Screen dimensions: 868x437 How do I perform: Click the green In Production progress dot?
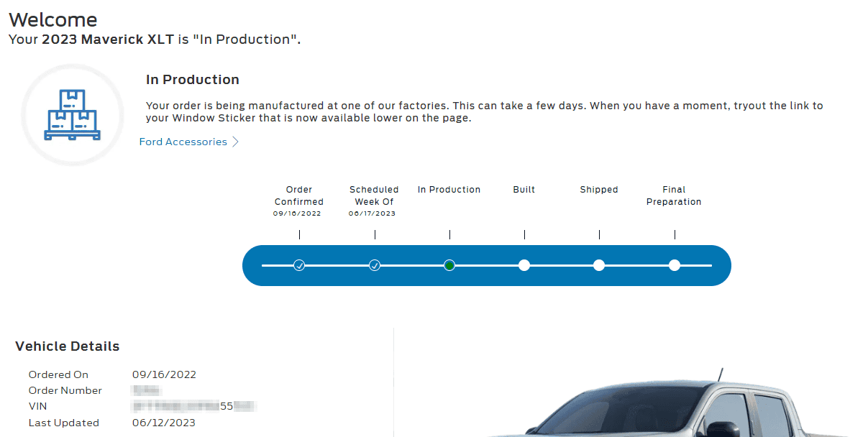point(449,265)
